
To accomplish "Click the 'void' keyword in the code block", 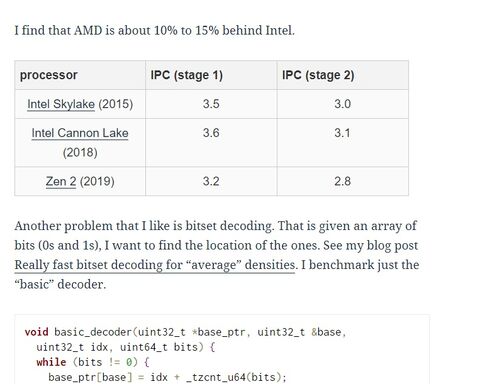I will tap(36, 332).
